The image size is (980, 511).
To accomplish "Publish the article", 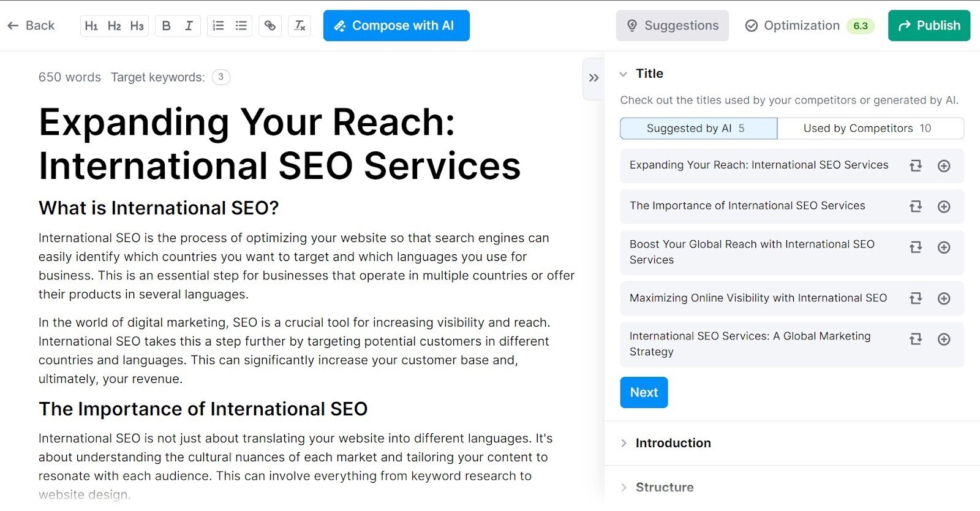I will pos(929,26).
